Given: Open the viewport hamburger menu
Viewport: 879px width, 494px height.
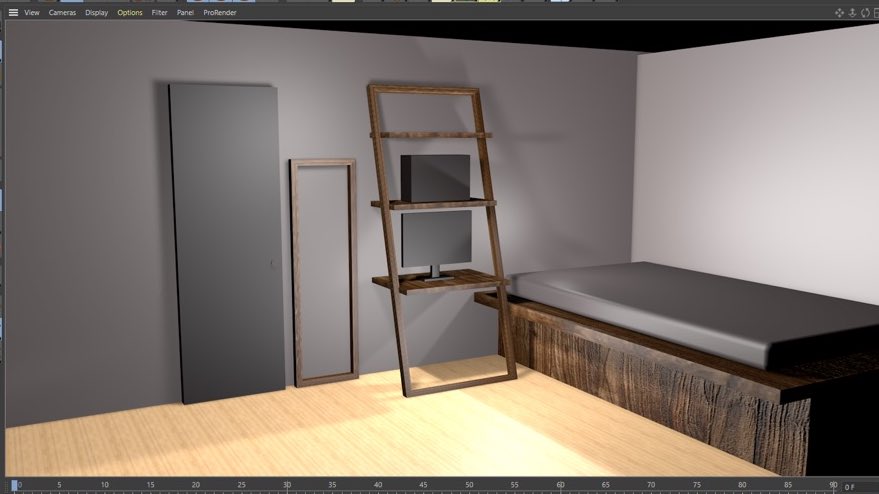Looking at the screenshot, I should click(x=13, y=12).
